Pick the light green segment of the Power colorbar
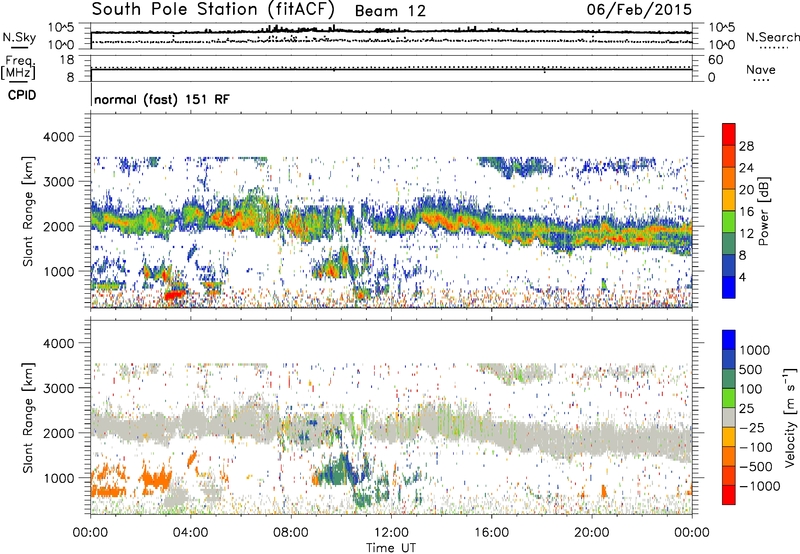800x554 pixels. click(x=729, y=222)
